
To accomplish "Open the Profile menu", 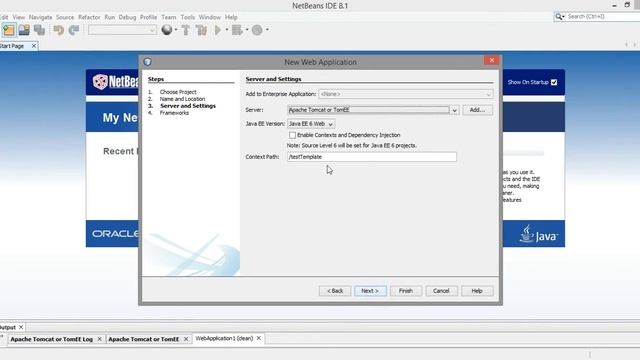I will 148,17.
